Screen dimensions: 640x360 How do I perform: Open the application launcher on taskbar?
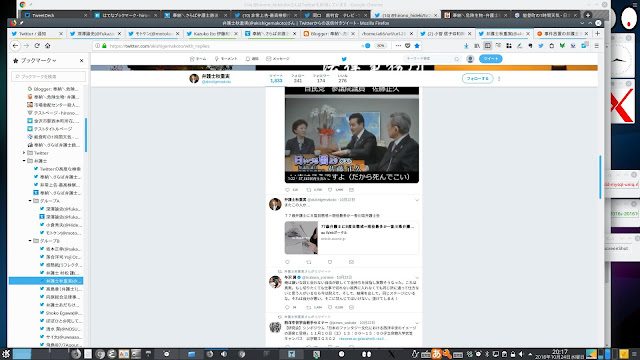click(x=5, y=354)
